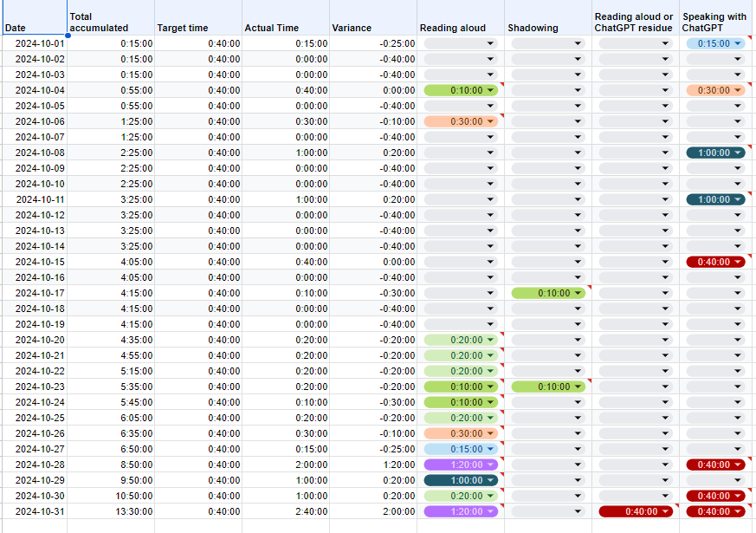Select the Total accumulated header cell
The image size is (756, 533).
click(x=111, y=18)
